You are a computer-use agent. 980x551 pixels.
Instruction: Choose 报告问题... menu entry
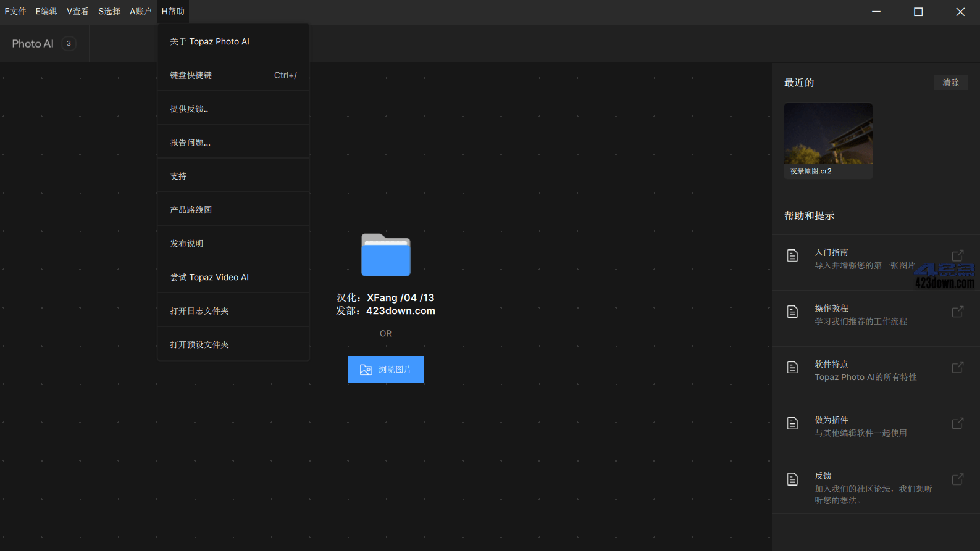[x=233, y=143]
